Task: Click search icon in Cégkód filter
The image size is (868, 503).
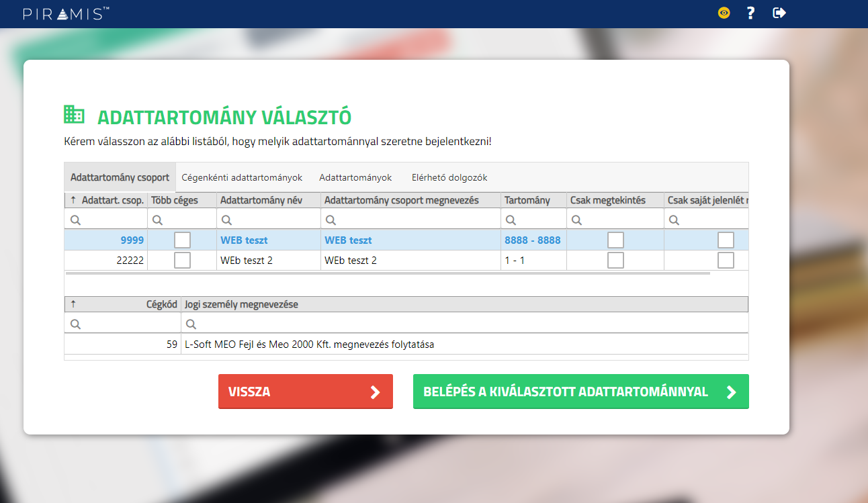Action: (x=76, y=324)
